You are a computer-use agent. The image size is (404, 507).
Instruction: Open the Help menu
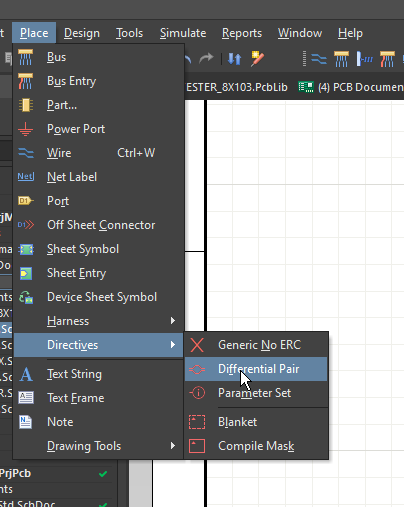350,33
